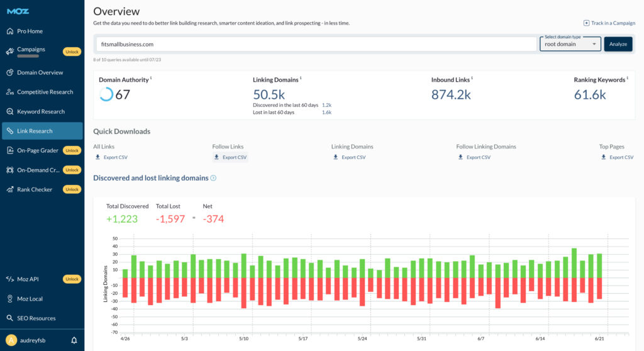Click the 50.5k Linking Domains value
644x351 pixels.
(x=269, y=94)
